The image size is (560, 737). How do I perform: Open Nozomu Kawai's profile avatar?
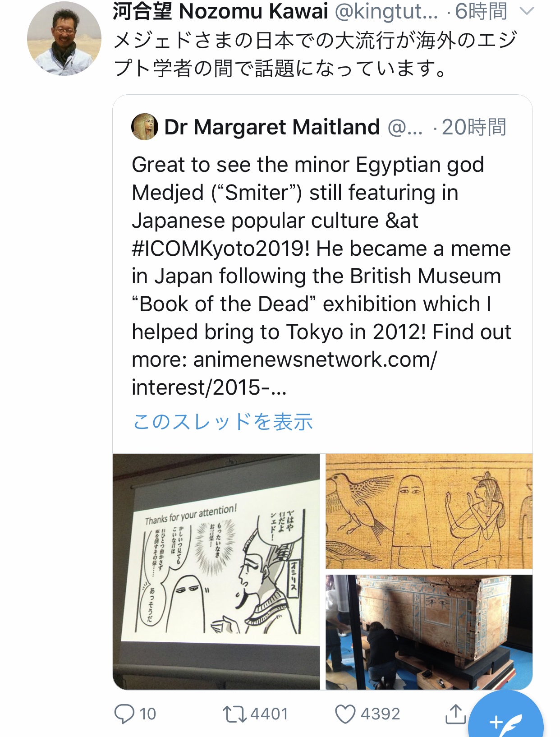coord(64,39)
